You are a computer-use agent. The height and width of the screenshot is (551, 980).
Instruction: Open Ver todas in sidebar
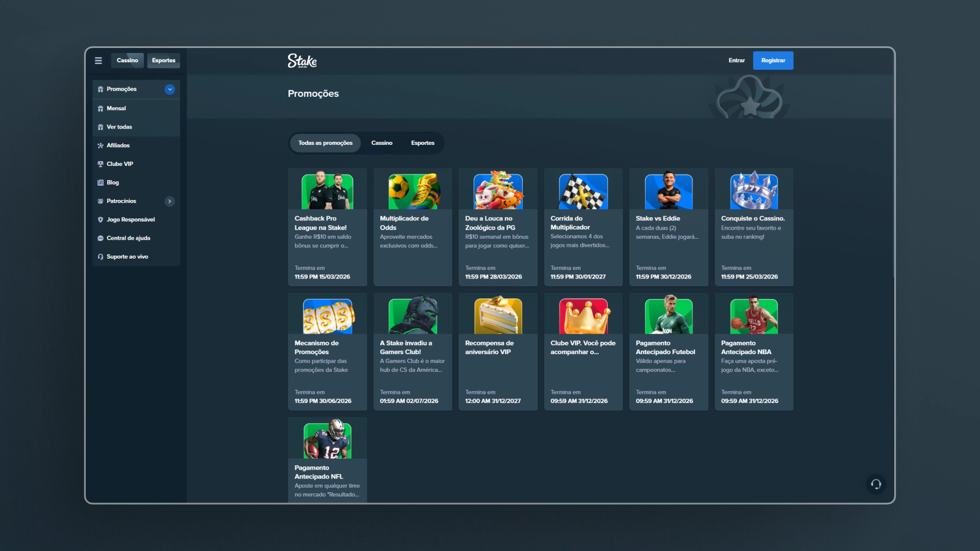click(x=119, y=127)
